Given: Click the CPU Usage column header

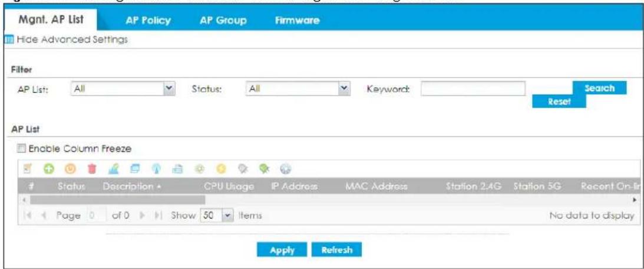Looking at the screenshot, I should coord(229,187).
